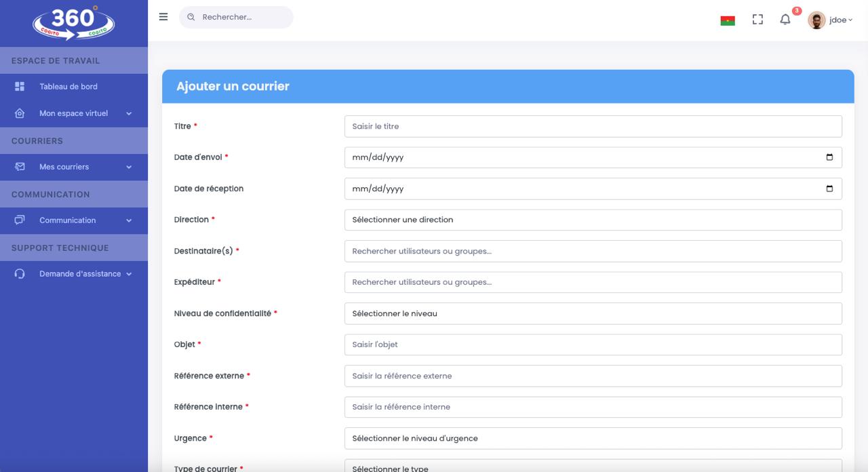Click the Référence externe field
This screenshot has height=472, width=868.
(x=593, y=376)
